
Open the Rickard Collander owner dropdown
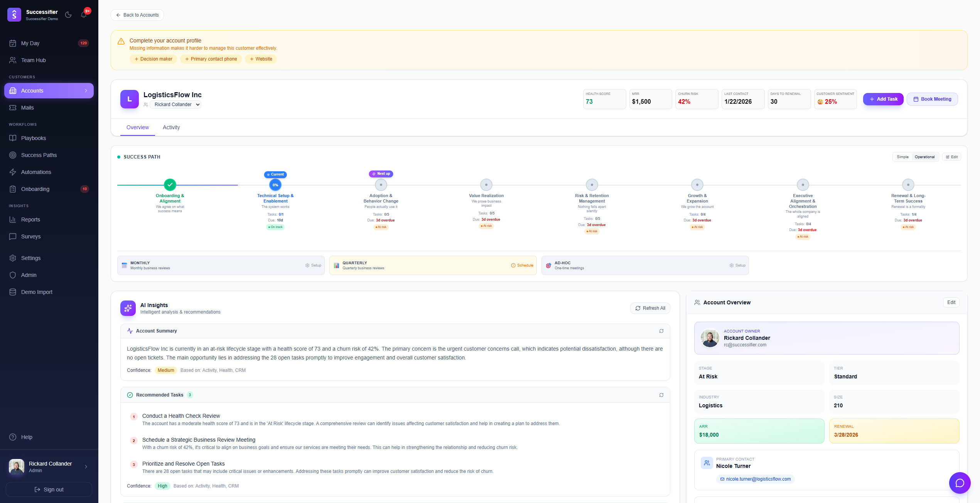click(175, 105)
